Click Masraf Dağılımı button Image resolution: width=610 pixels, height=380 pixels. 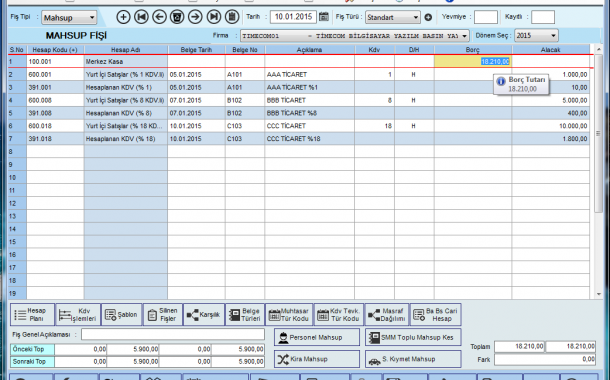[x=387, y=315]
